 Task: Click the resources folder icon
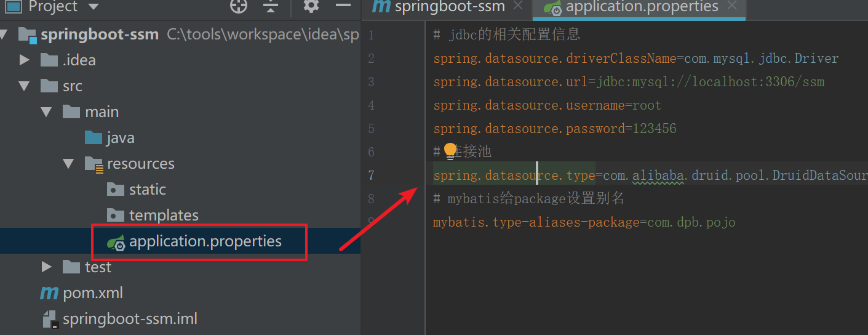[x=94, y=163]
